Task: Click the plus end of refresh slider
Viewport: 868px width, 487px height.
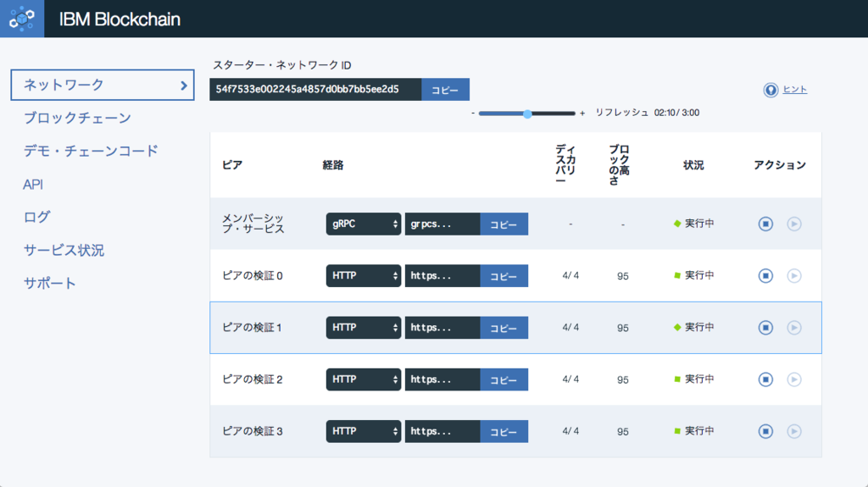Action: pyautogui.click(x=581, y=113)
